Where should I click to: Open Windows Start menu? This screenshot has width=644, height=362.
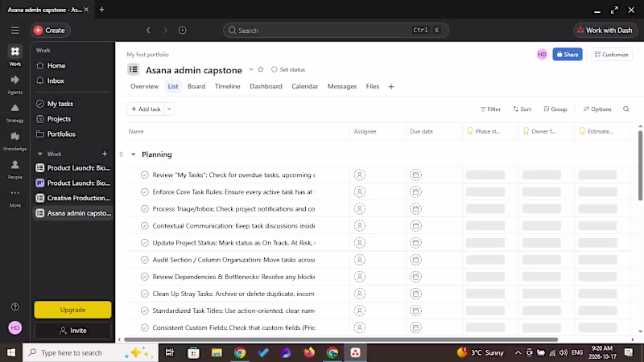(x=11, y=352)
